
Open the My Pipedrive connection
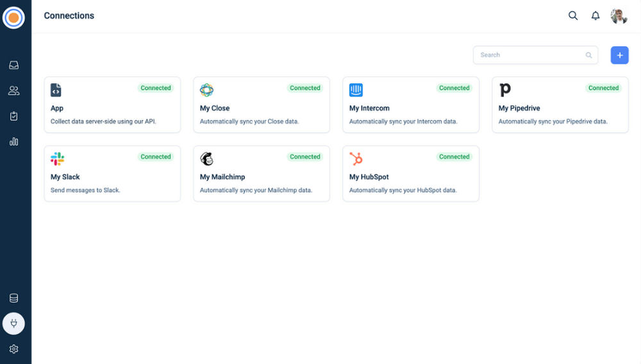point(560,105)
